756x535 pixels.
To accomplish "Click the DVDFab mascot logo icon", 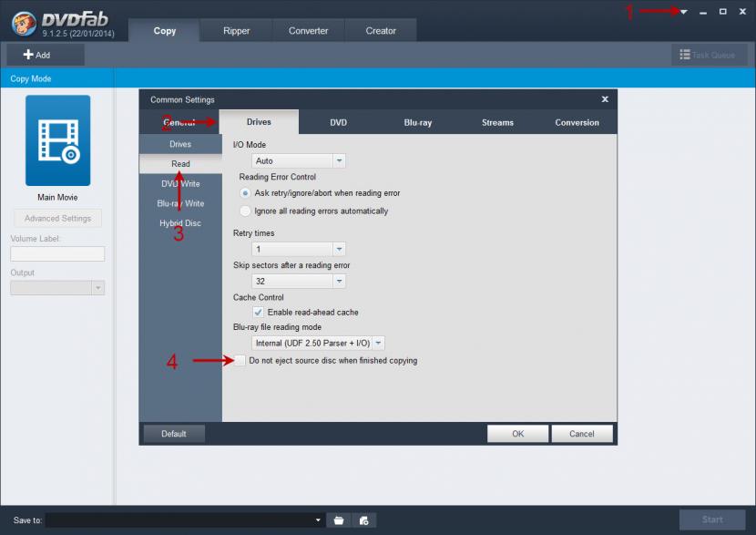I will pyautogui.click(x=24, y=23).
